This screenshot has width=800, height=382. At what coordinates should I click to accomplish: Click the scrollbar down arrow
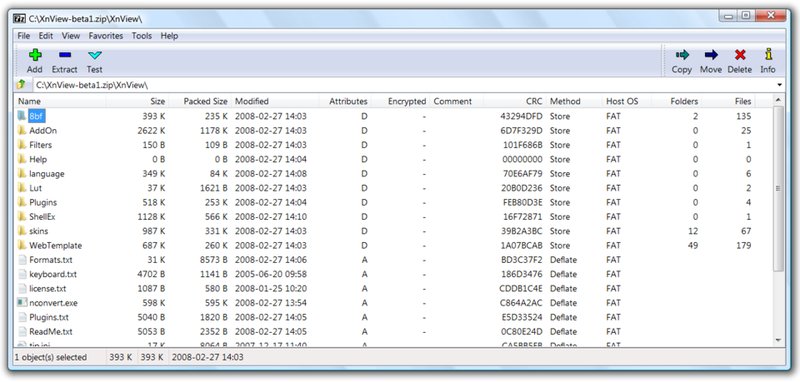778,340
